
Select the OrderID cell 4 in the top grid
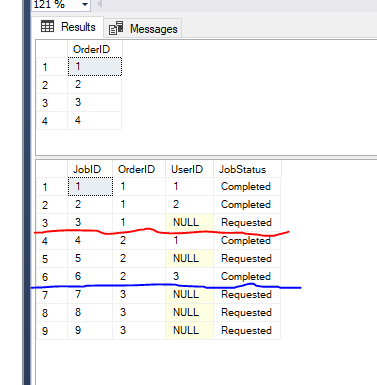point(95,120)
